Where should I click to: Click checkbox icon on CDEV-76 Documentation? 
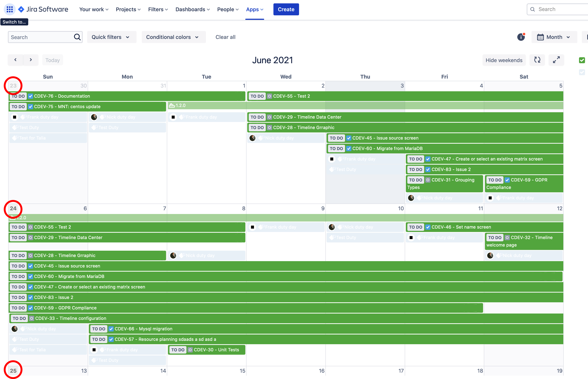(x=30, y=96)
